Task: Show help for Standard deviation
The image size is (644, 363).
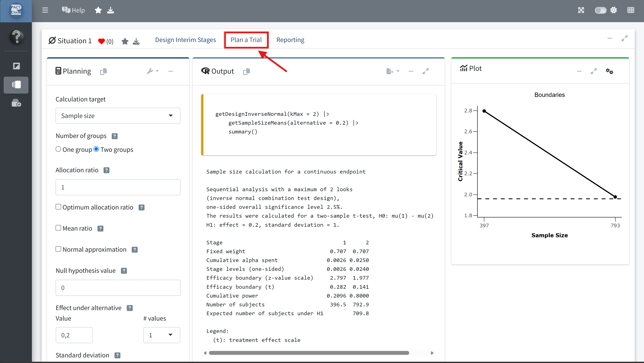Action: pos(117,355)
